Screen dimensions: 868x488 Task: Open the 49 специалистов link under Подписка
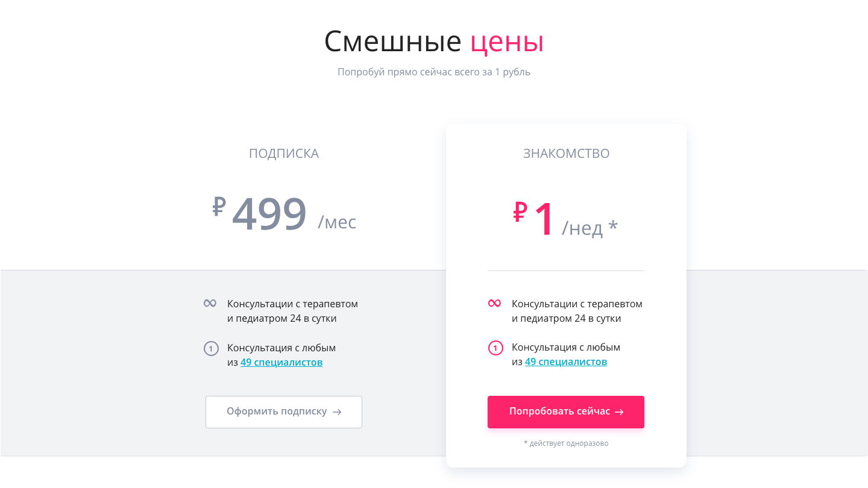(281, 362)
